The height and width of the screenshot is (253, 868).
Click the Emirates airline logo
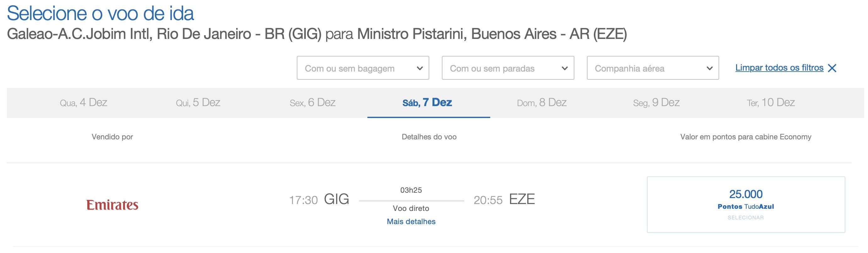[x=112, y=205]
